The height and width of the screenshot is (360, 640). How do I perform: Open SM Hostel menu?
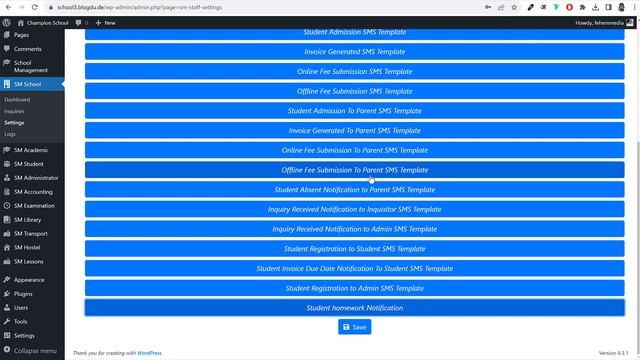[32, 247]
